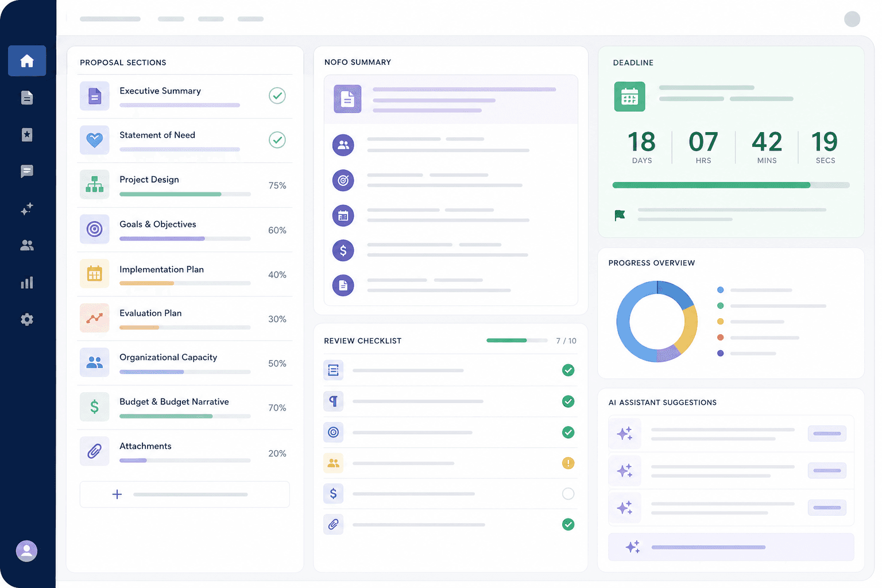
Task: Click the Budget & Budget Narrative dollar icon
Action: pos(95,407)
